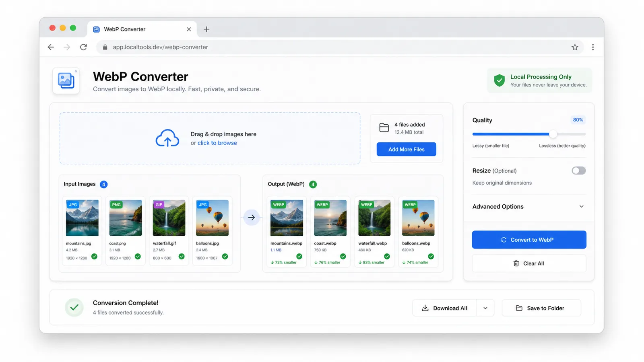
Task: Click the Download All button
Action: click(x=444, y=308)
